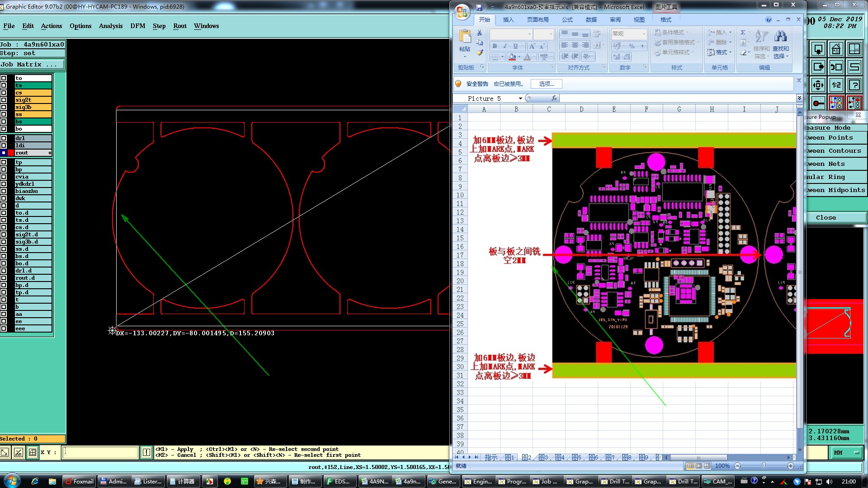Toggle checkbox for the rout layer

(4, 153)
